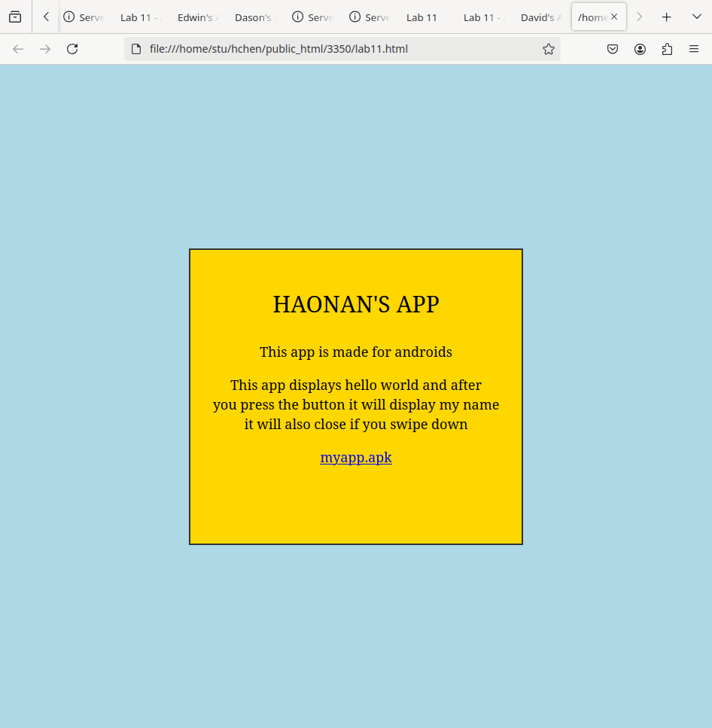Open the Save to Pocket icon

[x=613, y=49]
